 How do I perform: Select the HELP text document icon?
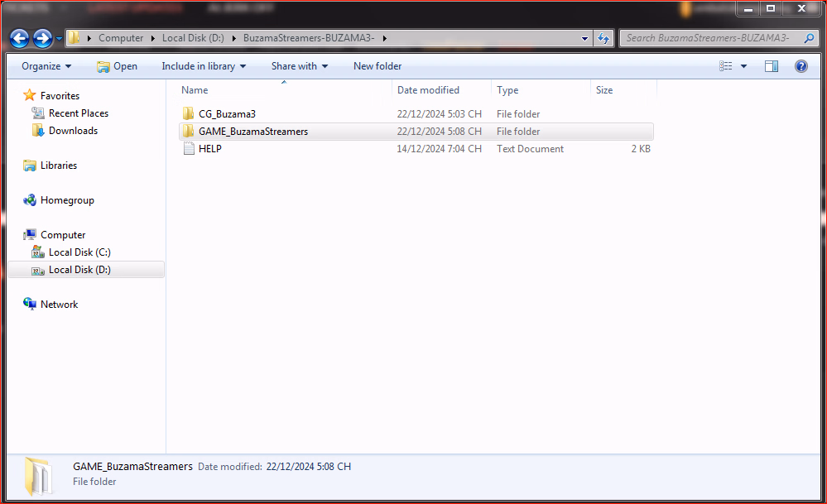188,149
